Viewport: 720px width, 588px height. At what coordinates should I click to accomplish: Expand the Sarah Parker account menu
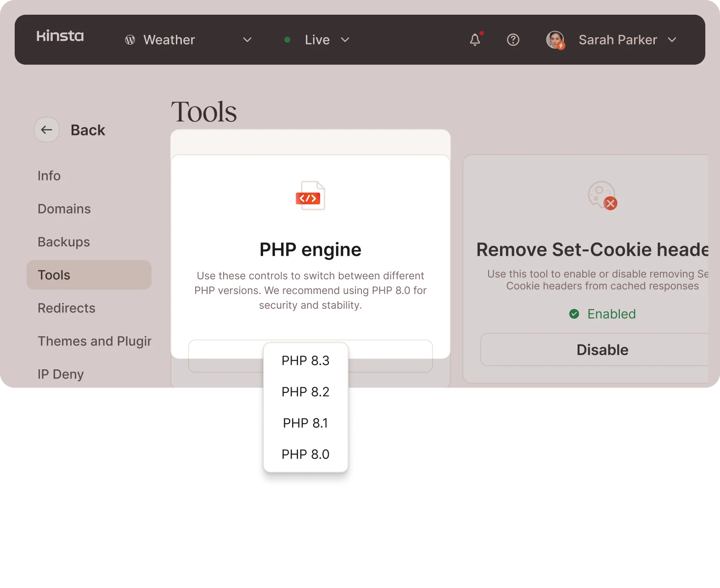tap(672, 40)
